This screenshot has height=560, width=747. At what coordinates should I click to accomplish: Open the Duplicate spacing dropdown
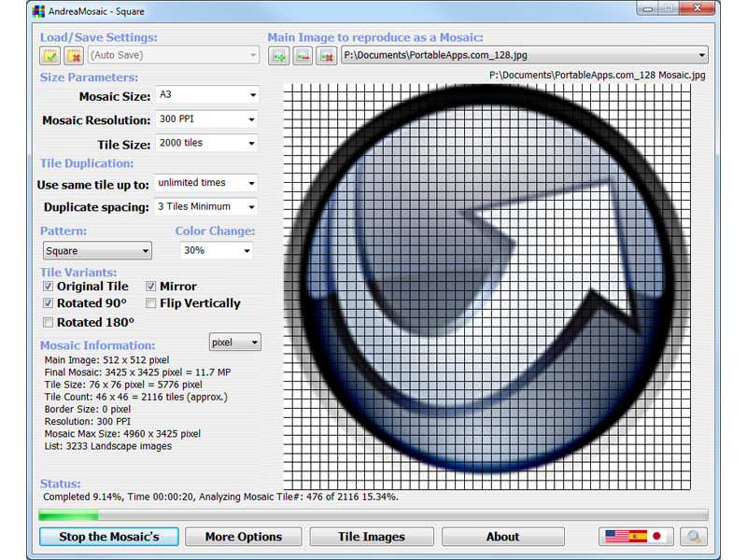pyautogui.click(x=206, y=207)
